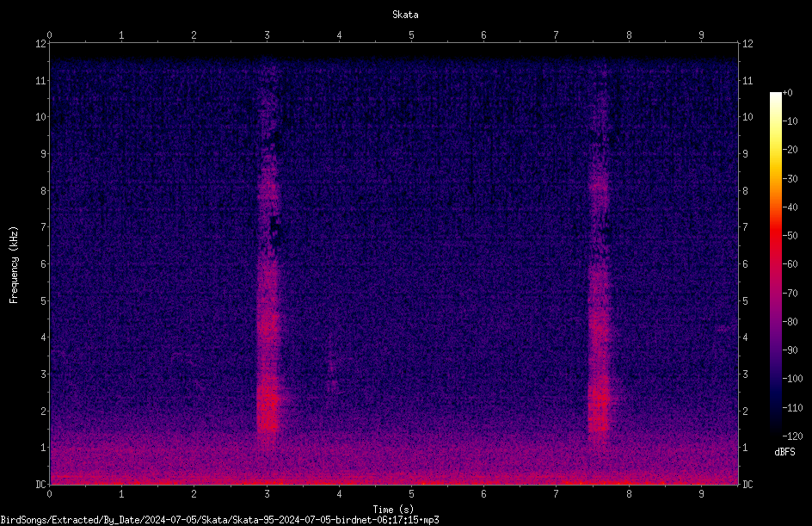This screenshot has height=526, width=812.
Task: Click "12" on the right frequency axis
Action: pos(747,44)
